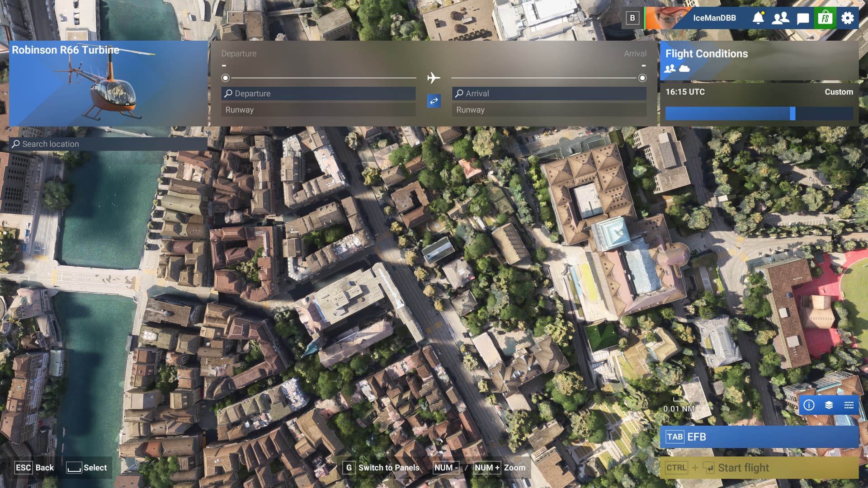Open the map layers icon
The width and height of the screenshot is (868, 488).
829,405
